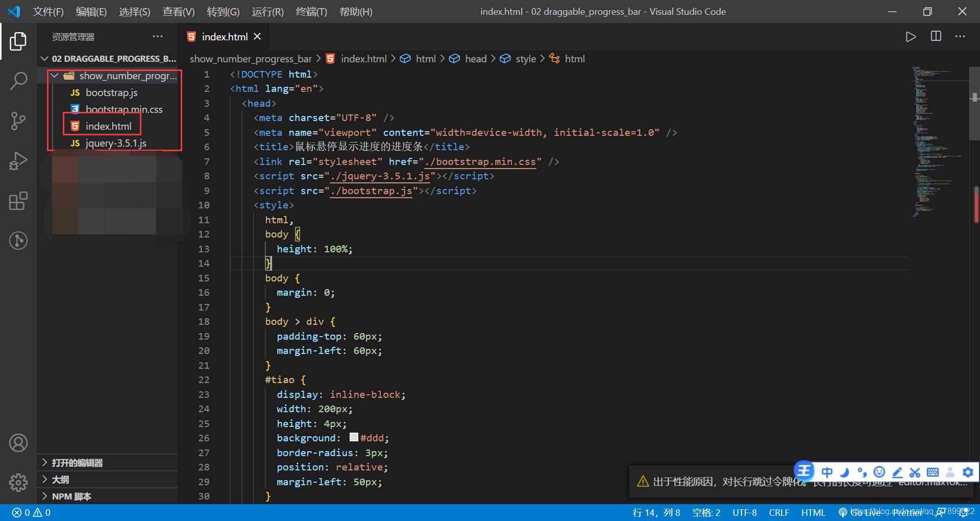
Task: Open the 转到(G) menu
Action: click(x=223, y=11)
